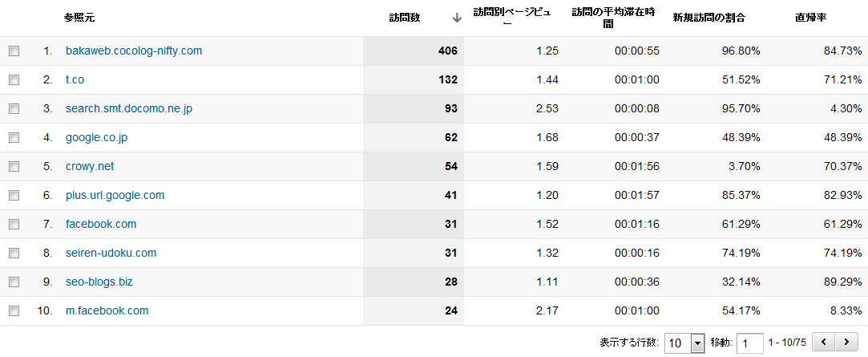This screenshot has height=357, width=868.
Task: Tick the crowy.net row checkbox
Action: pos(14,166)
